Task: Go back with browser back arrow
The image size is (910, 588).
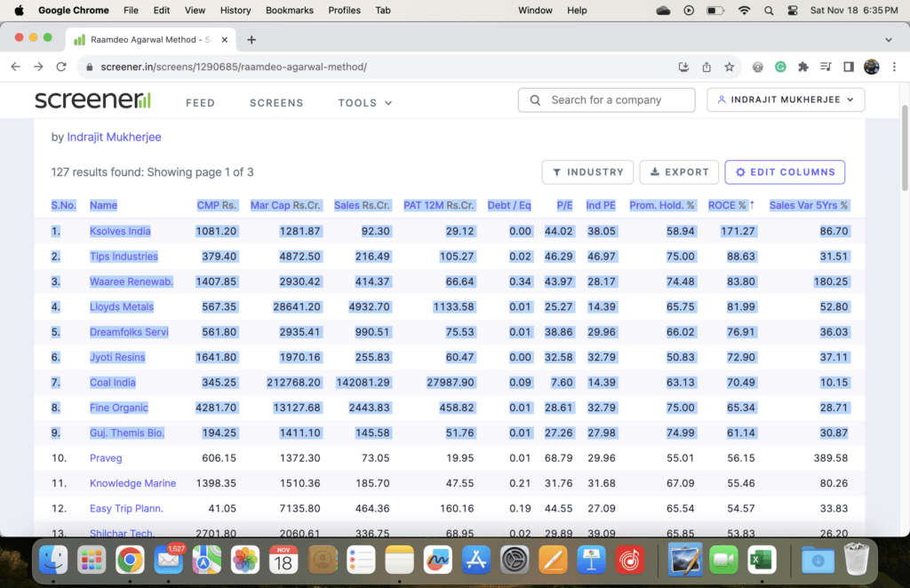Action: [x=16, y=67]
